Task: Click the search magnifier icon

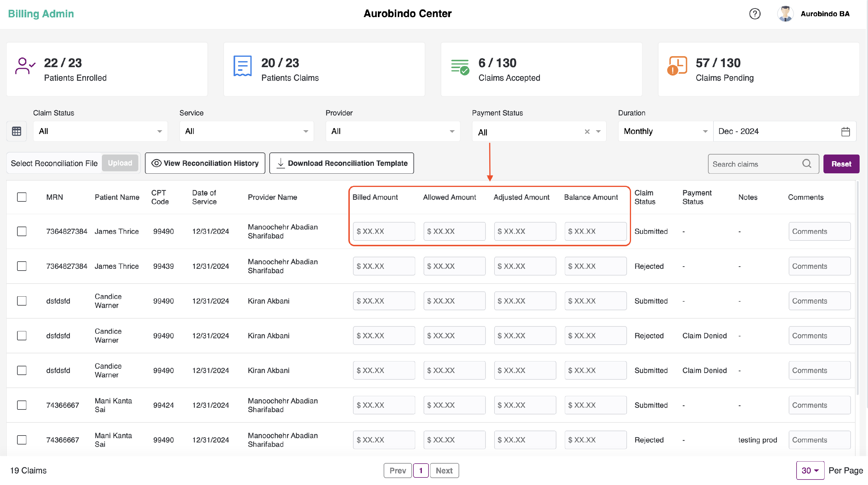Action: pos(806,164)
